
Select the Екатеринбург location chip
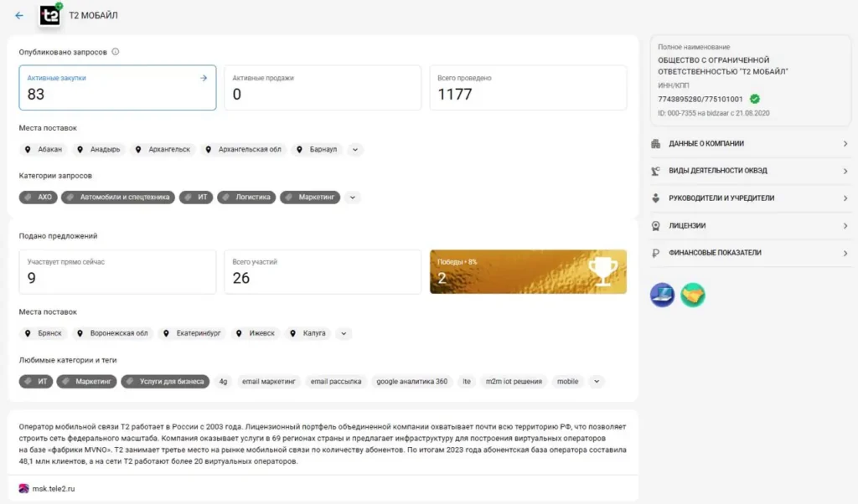(193, 333)
